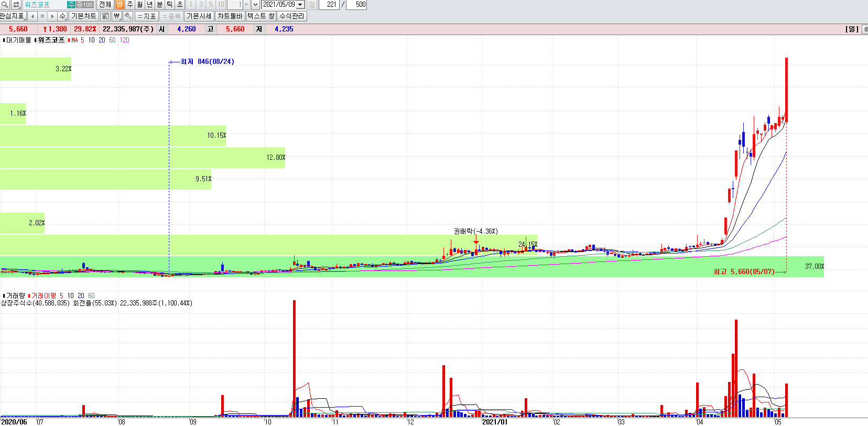Click the 당 button

[312, 5]
